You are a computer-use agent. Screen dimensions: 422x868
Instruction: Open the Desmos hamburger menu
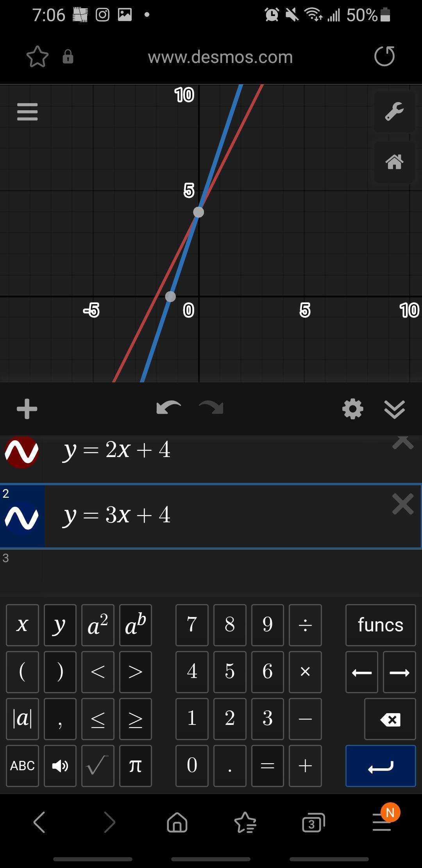click(27, 112)
